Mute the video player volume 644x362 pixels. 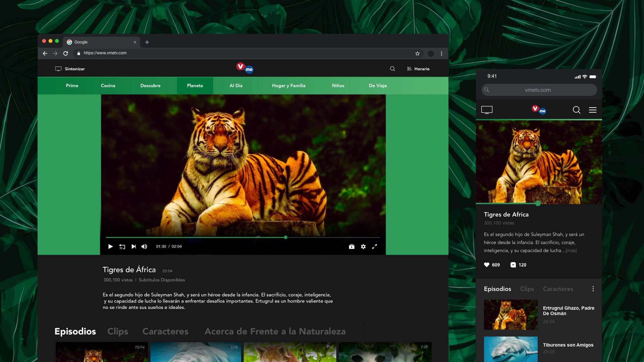tap(144, 247)
